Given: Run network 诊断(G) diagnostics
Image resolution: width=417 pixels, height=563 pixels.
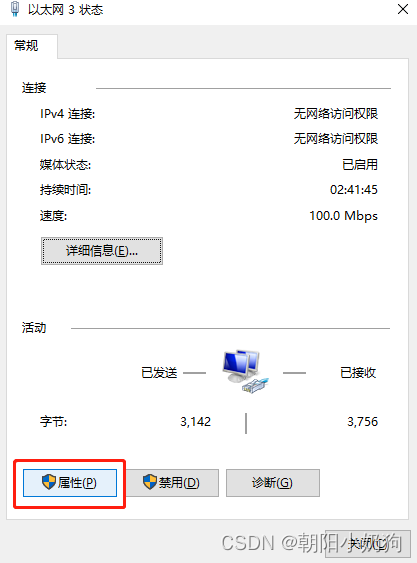Looking at the screenshot, I should [273, 483].
